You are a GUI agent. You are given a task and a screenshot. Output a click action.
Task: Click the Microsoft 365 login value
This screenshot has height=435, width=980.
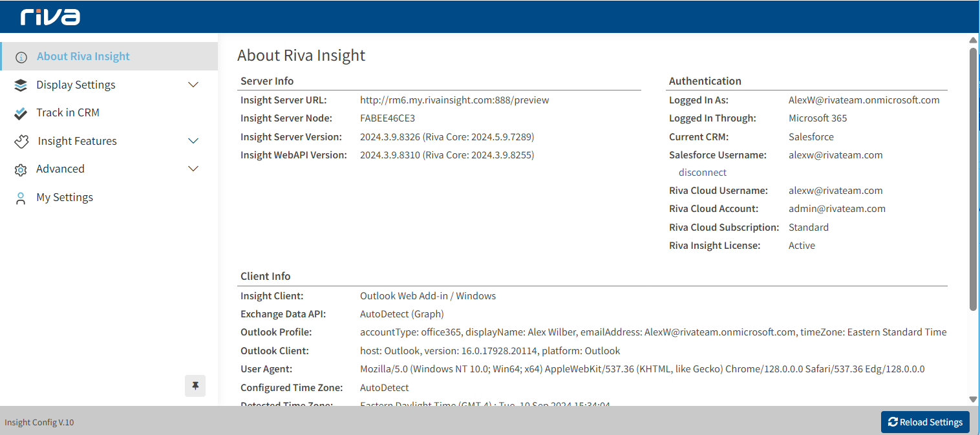pos(818,118)
